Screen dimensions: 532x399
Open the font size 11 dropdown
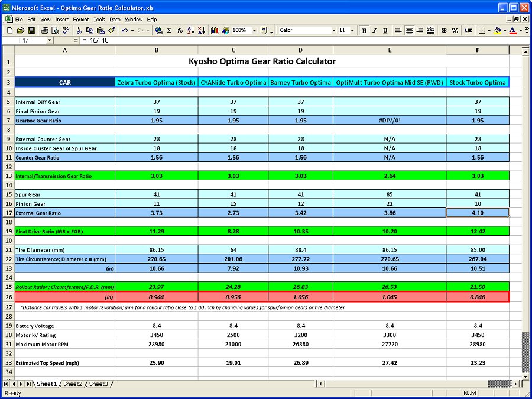coord(352,31)
